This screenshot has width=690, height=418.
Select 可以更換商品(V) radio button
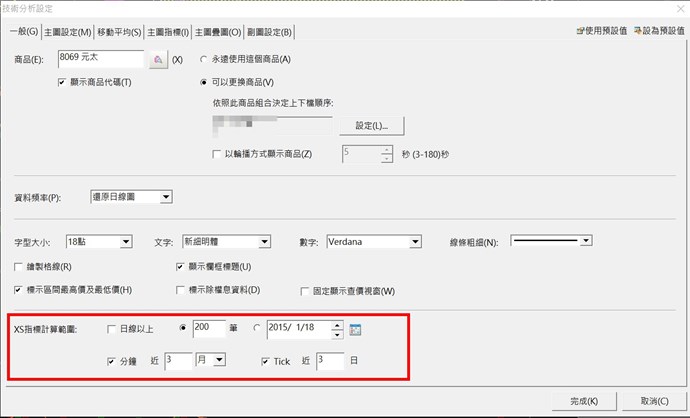203,82
